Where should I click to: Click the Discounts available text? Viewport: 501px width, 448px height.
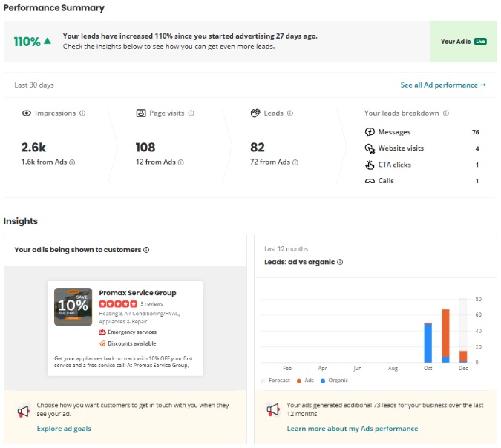(132, 343)
